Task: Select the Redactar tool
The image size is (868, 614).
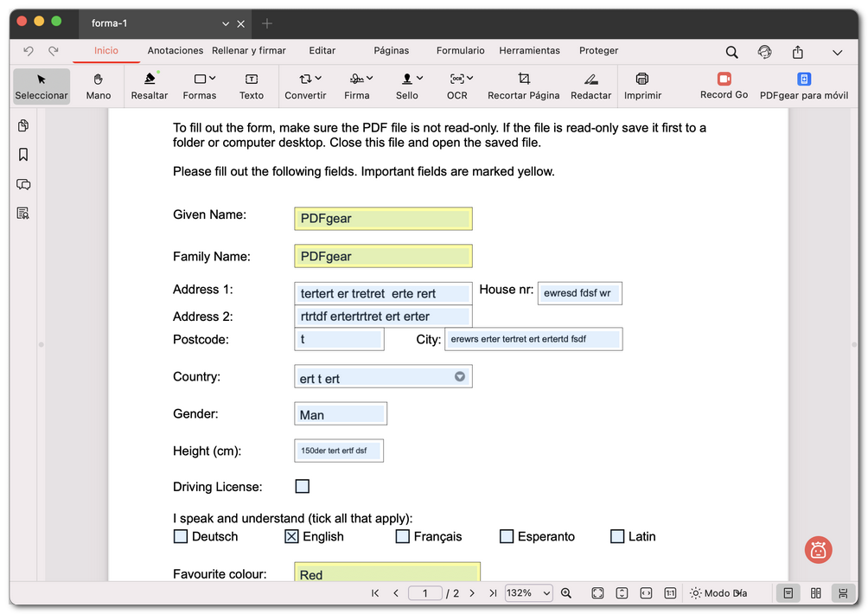Action: pyautogui.click(x=590, y=86)
